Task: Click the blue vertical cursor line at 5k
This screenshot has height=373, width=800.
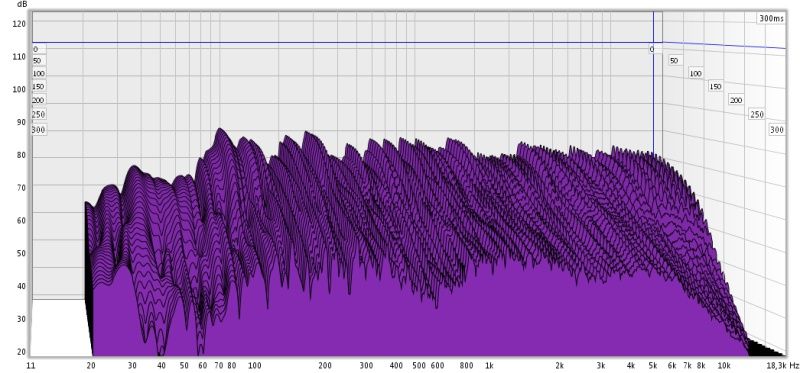Action: click(x=654, y=82)
